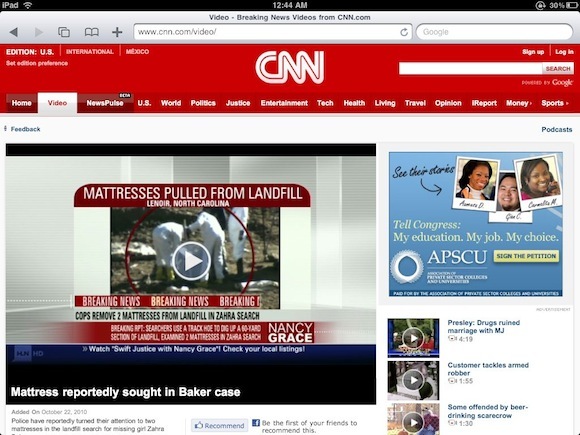This screenshot has width=580, height=435.
Task: Tap the Wi-Fi status icon
Action: coord(28,5)
